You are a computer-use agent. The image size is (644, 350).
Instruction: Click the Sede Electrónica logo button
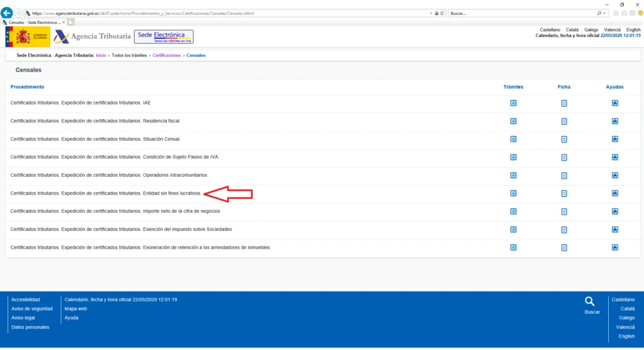point(165,37)
